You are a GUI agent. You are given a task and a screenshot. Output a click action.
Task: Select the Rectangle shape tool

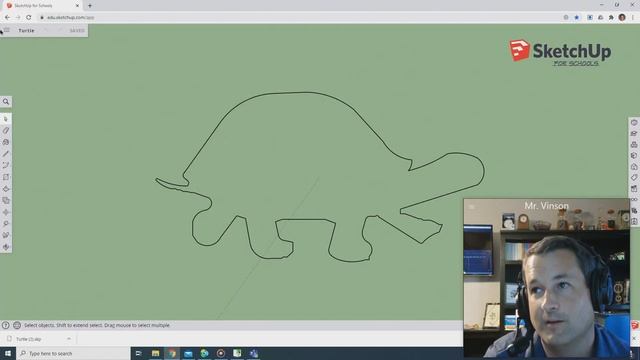click(6, 177)
